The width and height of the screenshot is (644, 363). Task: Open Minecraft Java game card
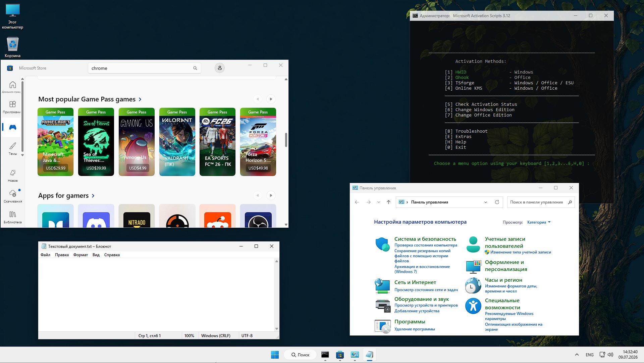(55, 142)
